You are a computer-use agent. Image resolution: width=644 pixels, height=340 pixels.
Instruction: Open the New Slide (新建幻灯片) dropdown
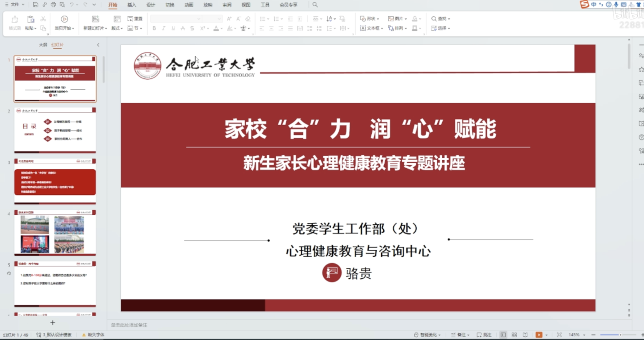click(95, 28)
